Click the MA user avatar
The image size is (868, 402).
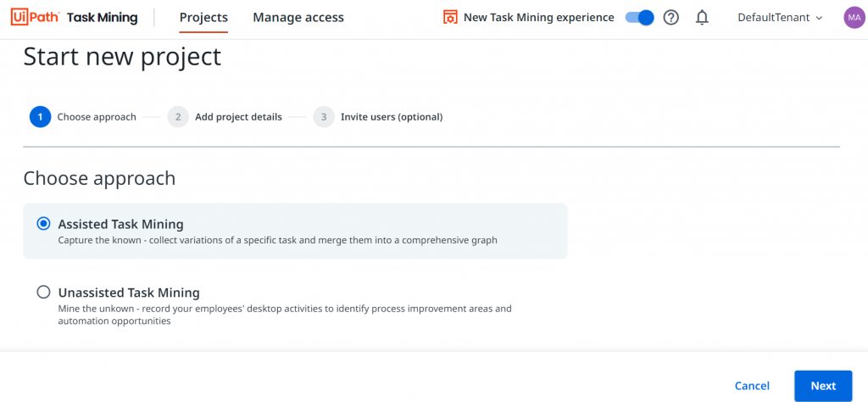[x=854, y=18]
